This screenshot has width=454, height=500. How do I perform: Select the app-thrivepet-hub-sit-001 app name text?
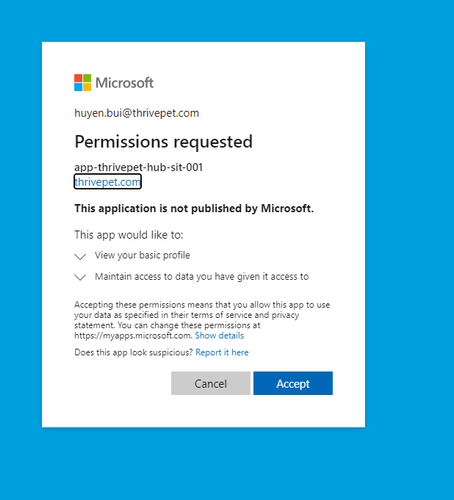[x=138, y=167]
